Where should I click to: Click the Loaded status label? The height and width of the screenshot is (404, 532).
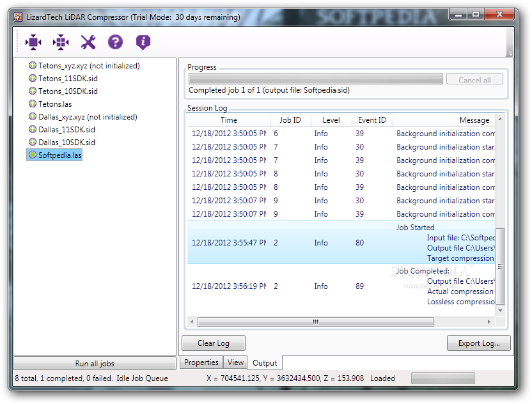pos(382,378)
